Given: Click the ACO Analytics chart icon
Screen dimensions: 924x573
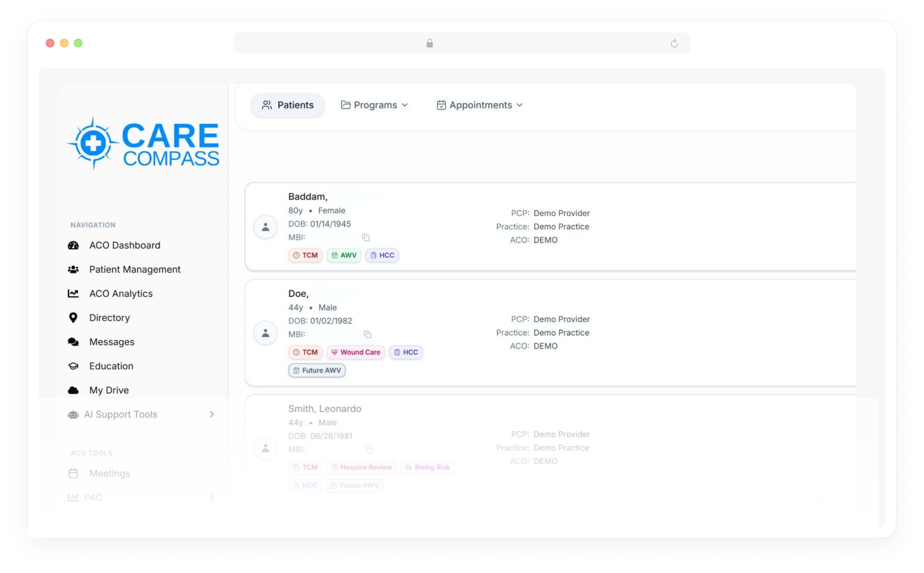Looking at the screenshot, I should [73, 293].
